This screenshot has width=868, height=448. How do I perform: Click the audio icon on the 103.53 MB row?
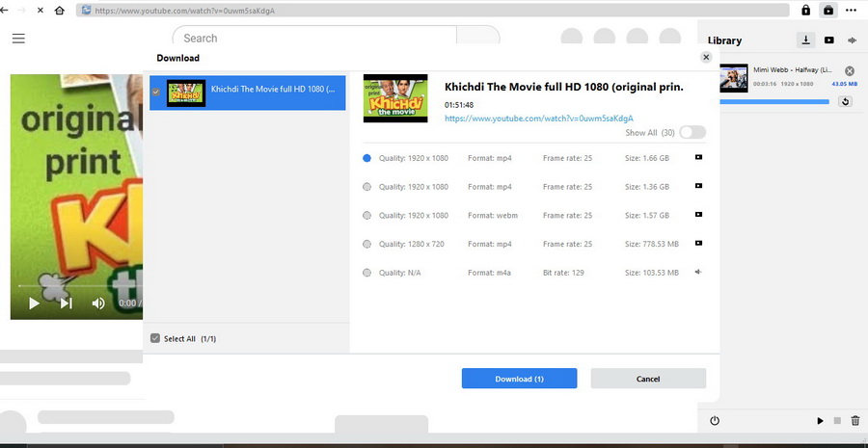point(698,272)
